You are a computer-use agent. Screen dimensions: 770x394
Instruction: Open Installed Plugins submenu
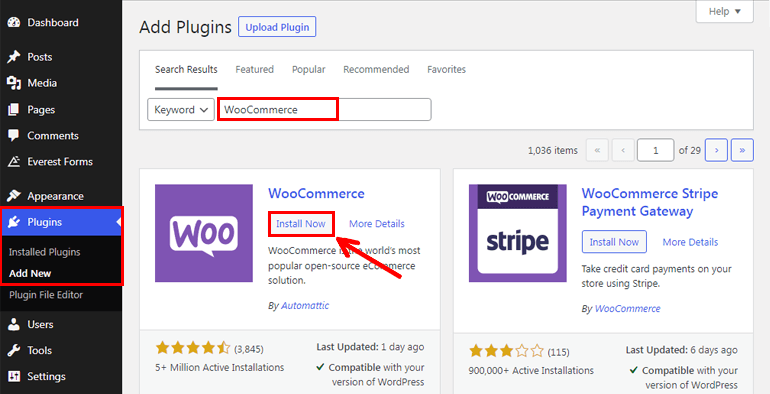tap(45, 252)
